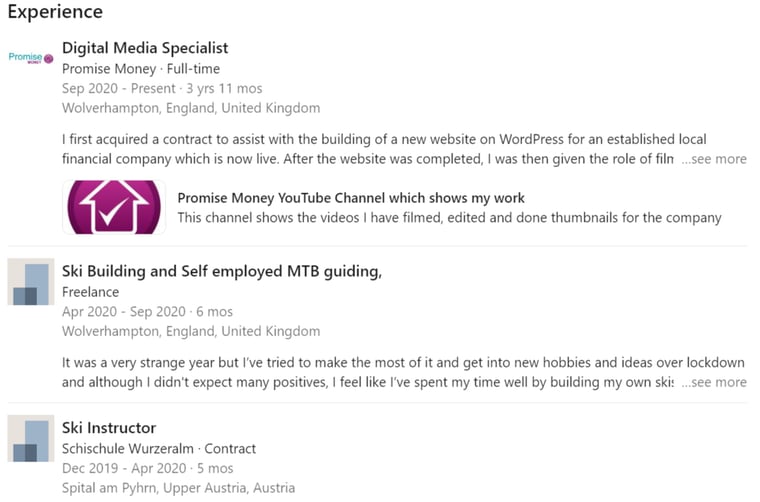
Task: Click the Experience section heading
Action: click(55, 12)
